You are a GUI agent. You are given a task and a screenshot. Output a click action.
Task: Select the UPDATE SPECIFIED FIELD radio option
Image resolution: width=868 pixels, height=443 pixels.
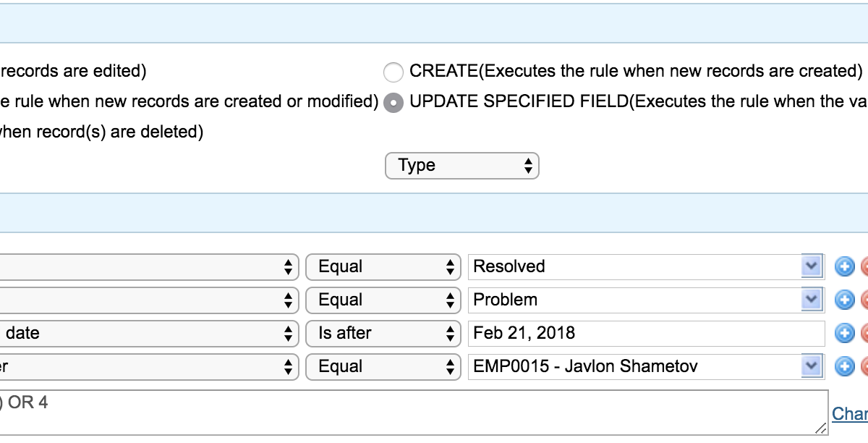pos(393,103)
